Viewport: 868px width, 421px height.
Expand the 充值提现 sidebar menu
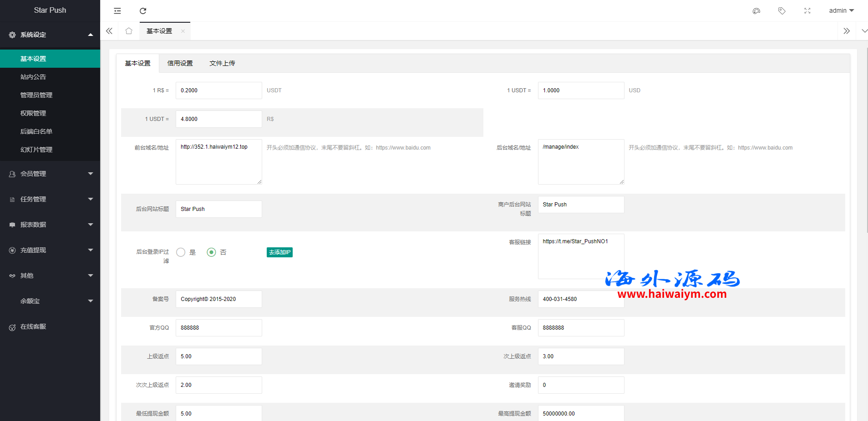tap(50, 250)
